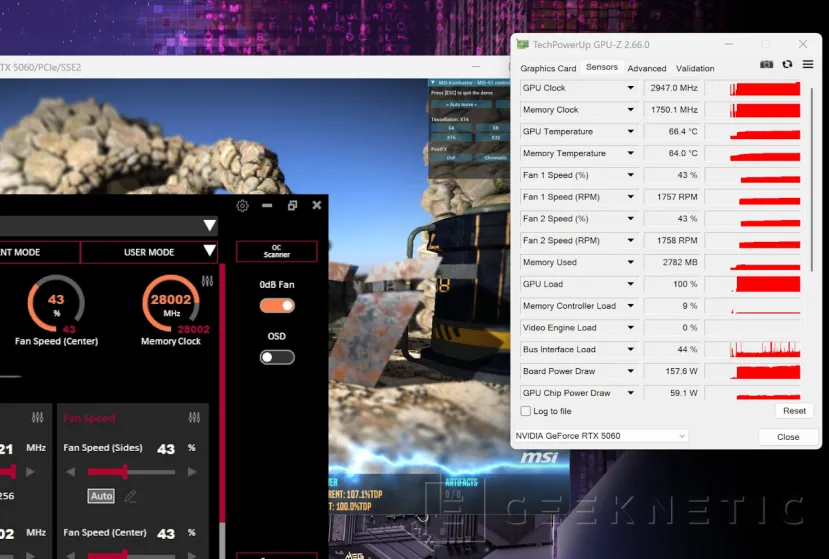Screen dimensions: 829x559
Task: Open the GPU Clock sensor dropdown
Action: (630, 88)
